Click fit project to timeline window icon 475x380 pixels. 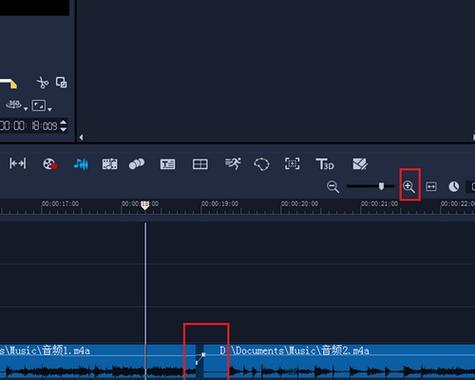point(431,186)
